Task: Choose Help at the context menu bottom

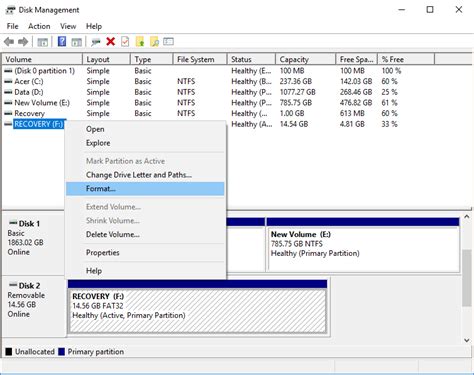Action: click(145, 271)
